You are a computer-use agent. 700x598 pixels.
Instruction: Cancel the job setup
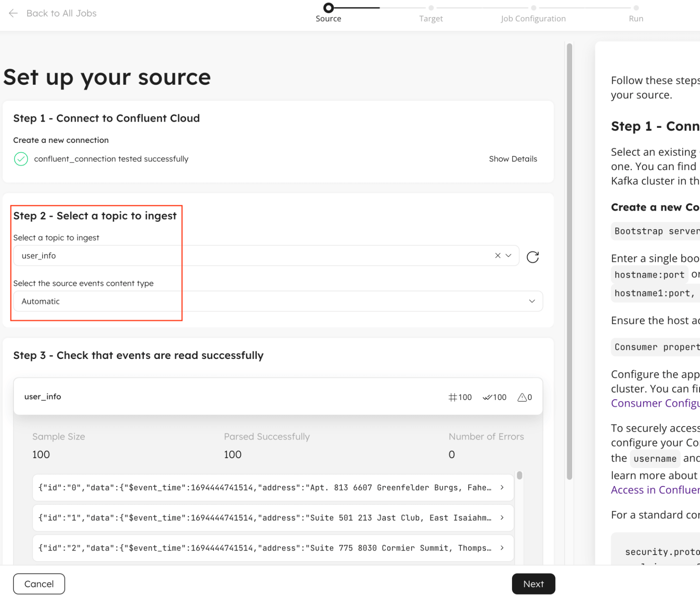pos(39,584)
